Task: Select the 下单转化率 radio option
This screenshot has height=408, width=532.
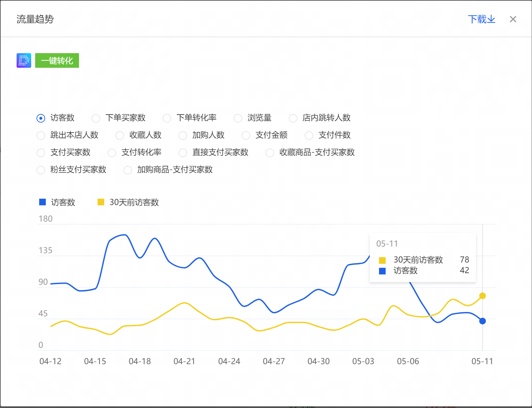Action: pyautogui.click(x=167, y=118)
